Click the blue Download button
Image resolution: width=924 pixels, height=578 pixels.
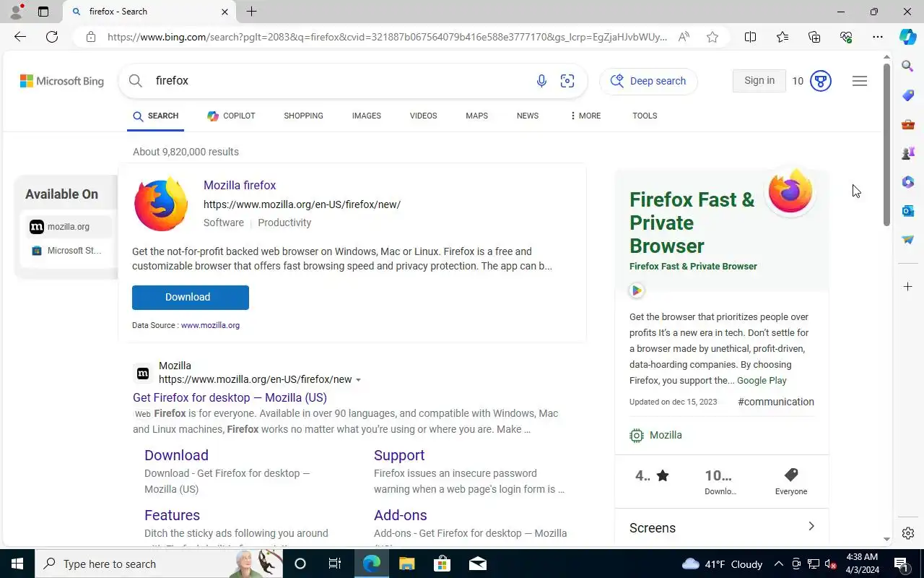click(191, 298)
